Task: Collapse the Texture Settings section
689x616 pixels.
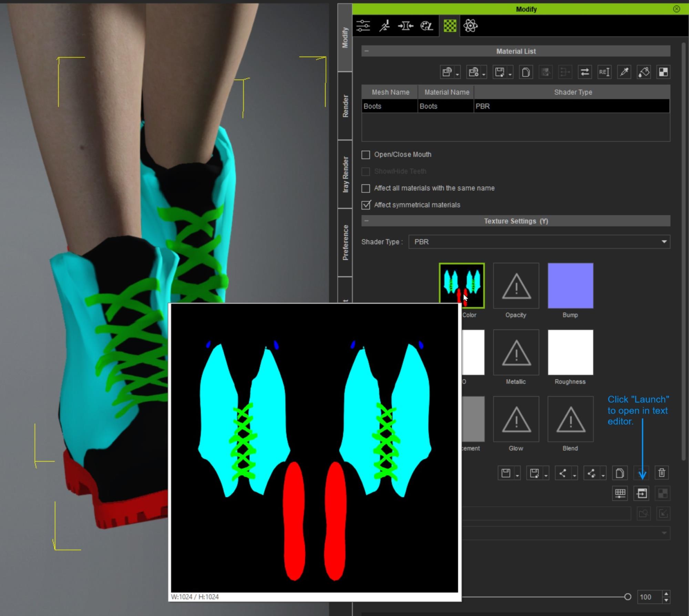Action: (367, 221)
